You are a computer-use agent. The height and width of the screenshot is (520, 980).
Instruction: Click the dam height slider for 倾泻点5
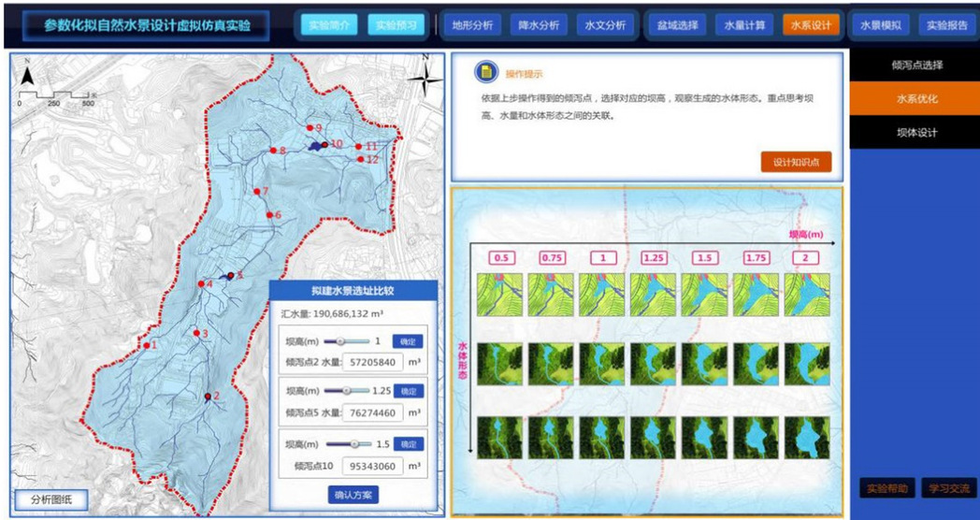348,390
